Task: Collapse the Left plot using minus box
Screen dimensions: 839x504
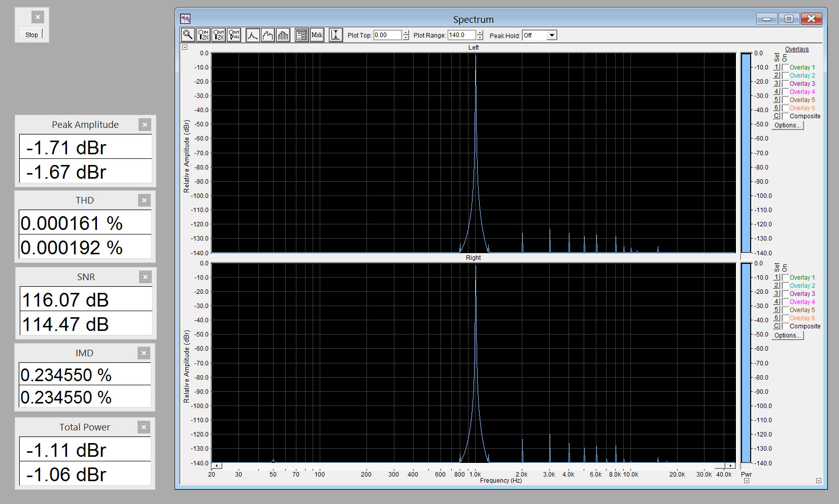Action: 185,47
